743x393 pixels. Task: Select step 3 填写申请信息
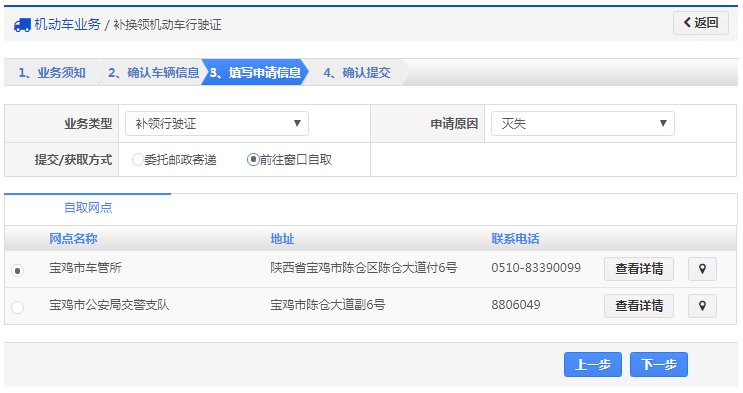[255, 73]
